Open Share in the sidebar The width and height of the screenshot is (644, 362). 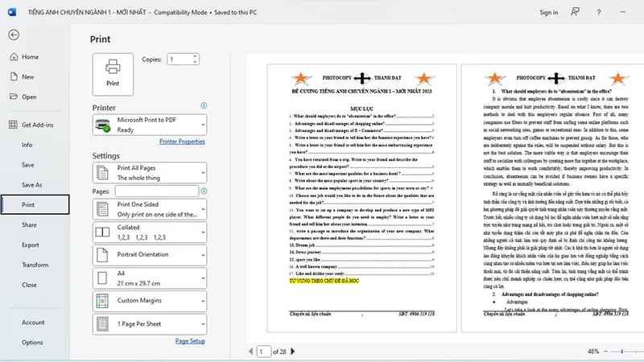(x=29, y=225)
